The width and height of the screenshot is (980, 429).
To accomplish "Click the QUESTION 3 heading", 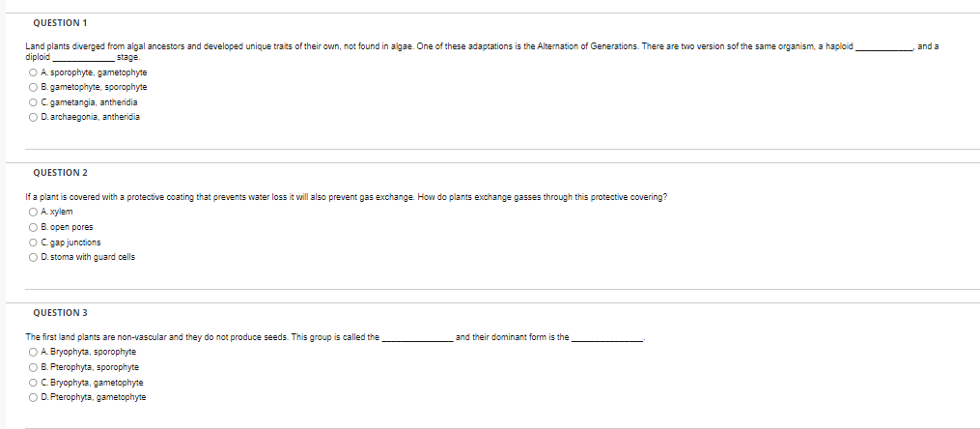I will point(60,313).
